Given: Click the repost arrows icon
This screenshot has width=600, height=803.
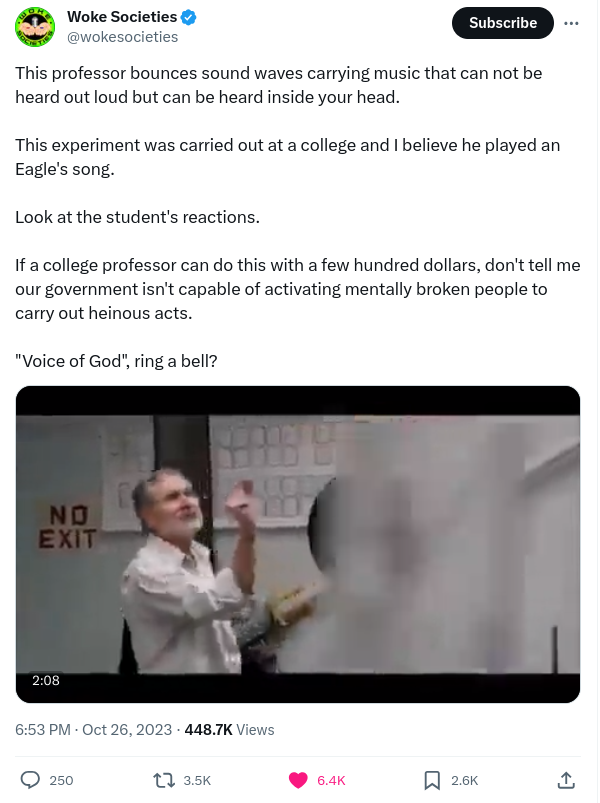Looking at the screenshot, I should (x=164, y=780).
